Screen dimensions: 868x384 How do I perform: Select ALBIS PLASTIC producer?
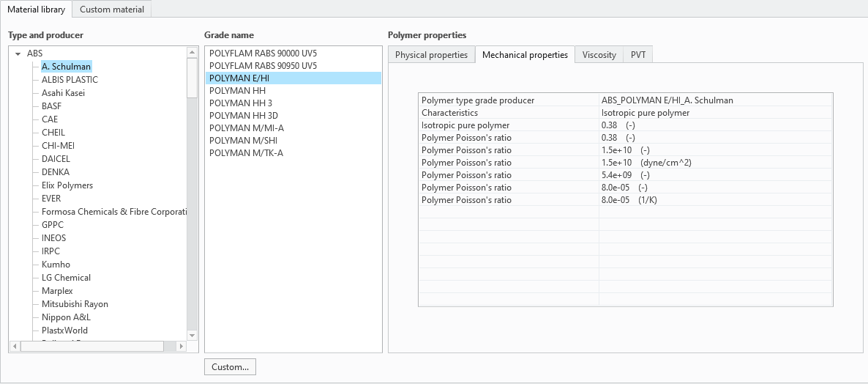pyautogui.click(x=70, y=80)
